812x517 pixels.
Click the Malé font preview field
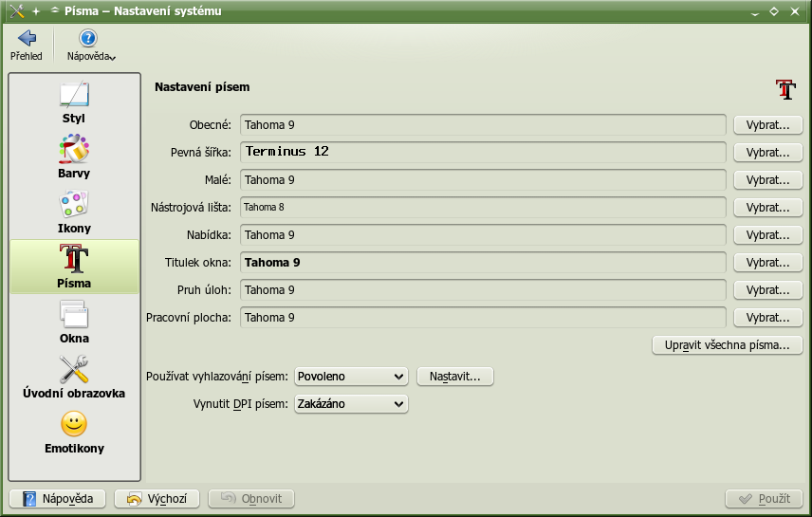click(x=483, y=179)
